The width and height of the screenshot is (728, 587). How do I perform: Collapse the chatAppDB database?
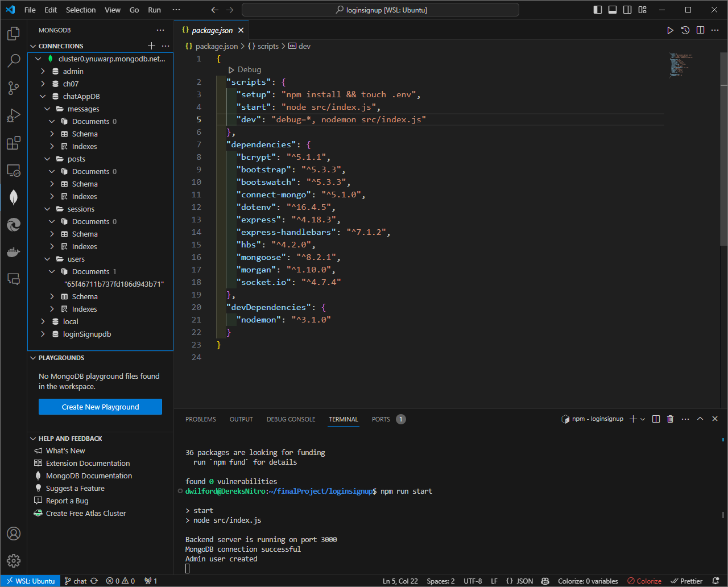pos(43,96)
